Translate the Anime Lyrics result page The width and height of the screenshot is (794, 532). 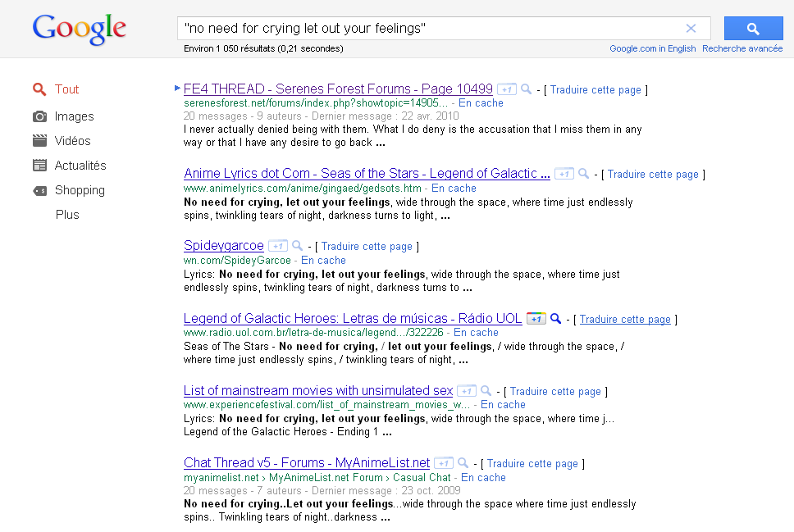[x=653, y=175]
